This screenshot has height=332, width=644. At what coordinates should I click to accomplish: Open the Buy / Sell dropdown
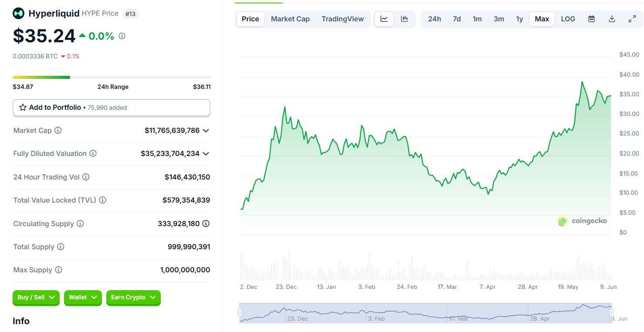pyautogui.click(x=36, y=298)
